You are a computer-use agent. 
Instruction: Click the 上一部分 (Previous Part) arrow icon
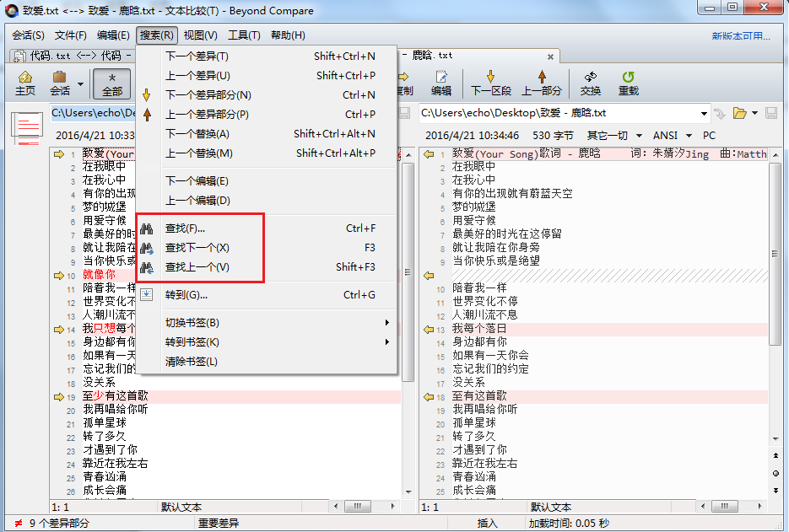coord(544,82)
